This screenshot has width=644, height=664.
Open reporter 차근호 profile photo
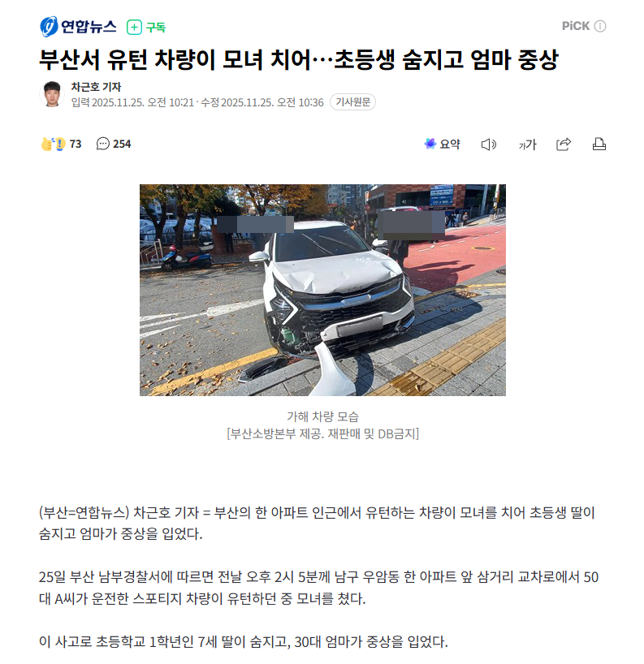pyautogui.click(x=52, y=94)
